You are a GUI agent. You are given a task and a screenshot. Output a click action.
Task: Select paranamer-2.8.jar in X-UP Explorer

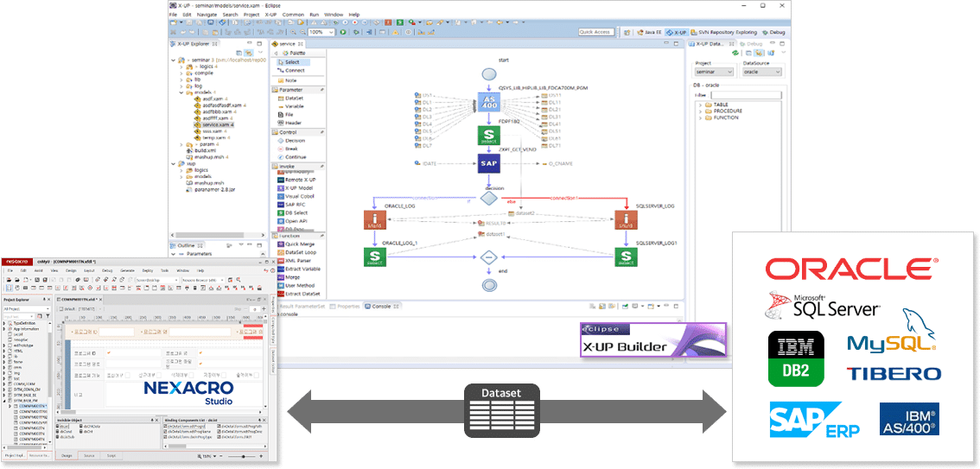point(209,189)
